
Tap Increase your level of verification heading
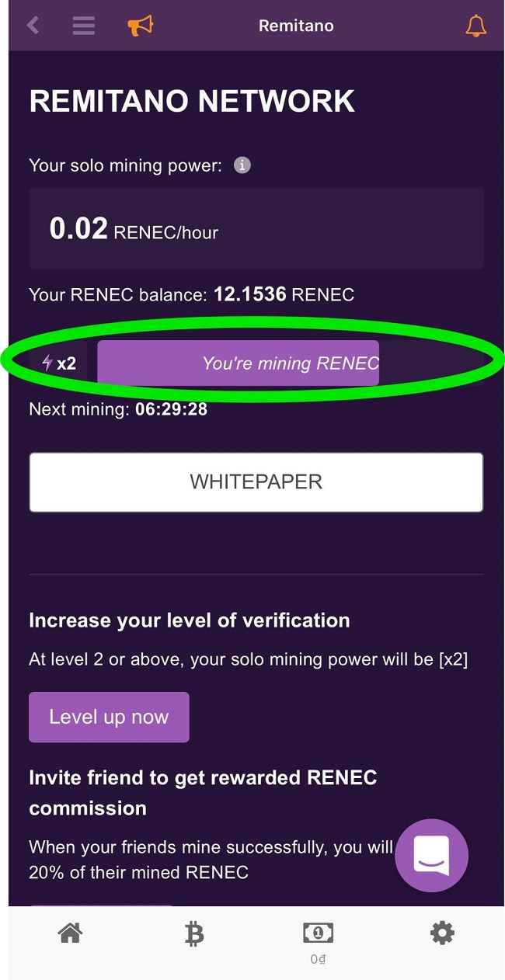tap(190, 621)
